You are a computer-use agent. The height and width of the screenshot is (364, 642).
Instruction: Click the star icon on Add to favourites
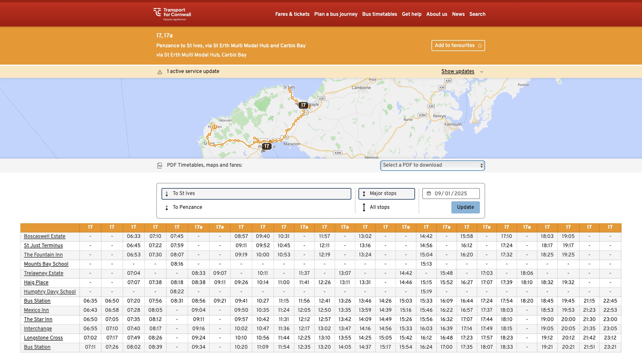[x=480, y=46]
